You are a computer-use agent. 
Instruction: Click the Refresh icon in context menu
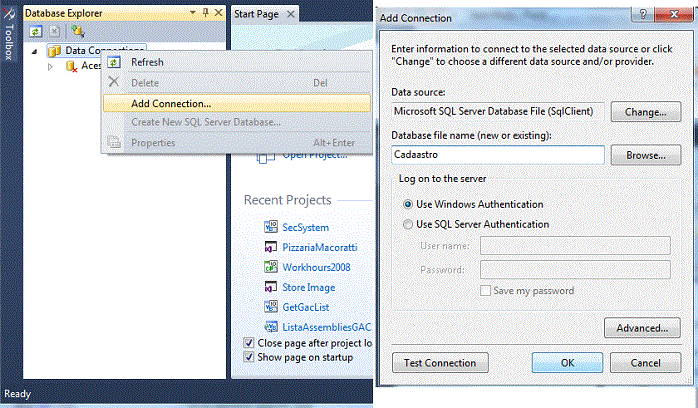click(114, 62)
